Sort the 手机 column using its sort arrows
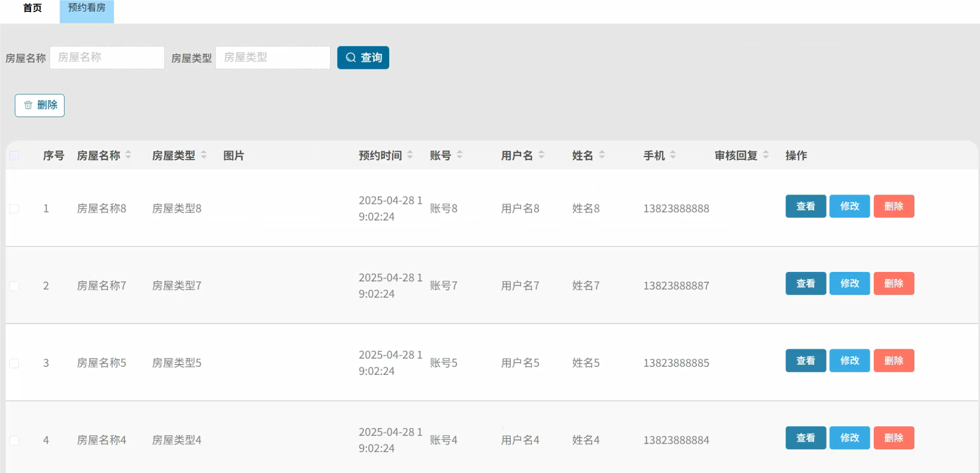The width and height of the screenshot is (980, 473). tap(673, 154)
